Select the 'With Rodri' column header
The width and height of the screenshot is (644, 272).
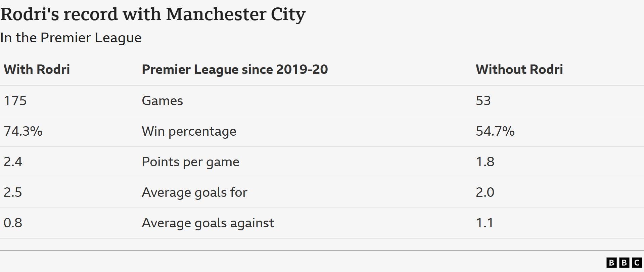tap(37, 70)
